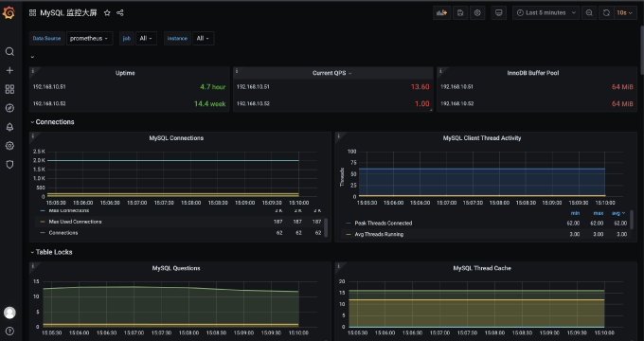This screenshot has height=341, width=644.
Task: Toggle Max Used Connections legend series
Action: click(75, 222)
